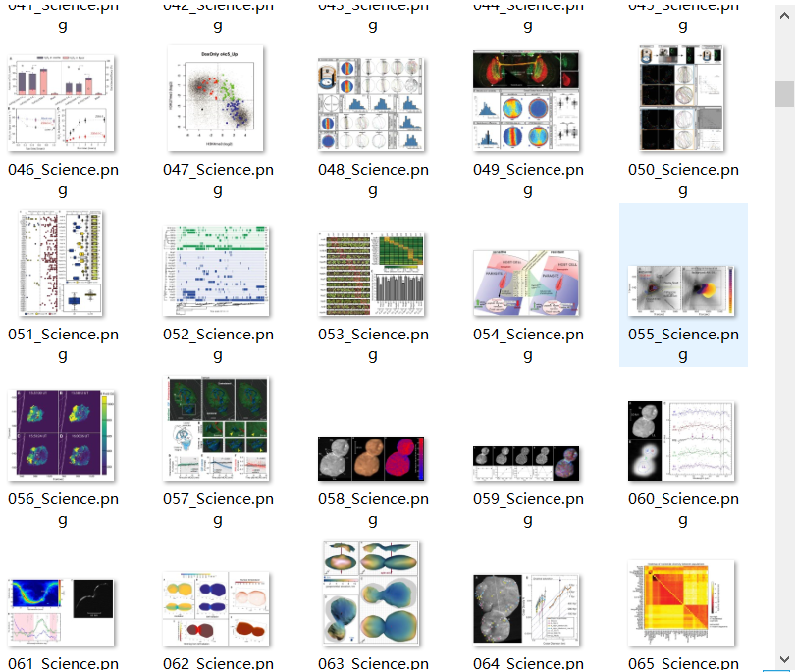Click the scrollbar down arrow
This screenshot has height=672, width=796.
pyautogui.click(x=784, y=659)
